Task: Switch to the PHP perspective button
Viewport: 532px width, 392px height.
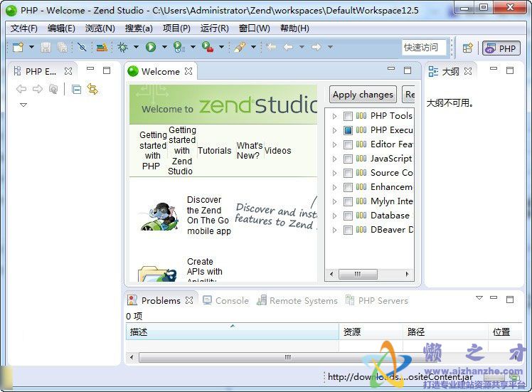Action: click(501, 48)
